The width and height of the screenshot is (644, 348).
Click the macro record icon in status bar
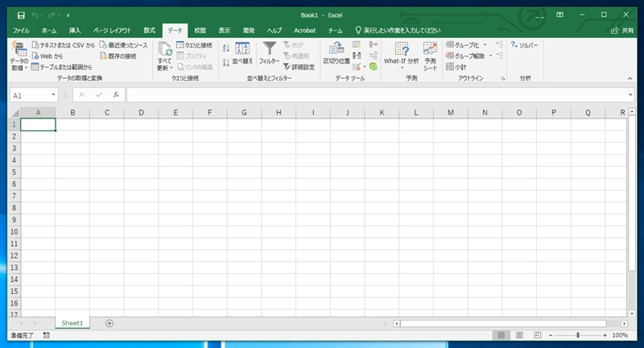[x=47, y=335]
